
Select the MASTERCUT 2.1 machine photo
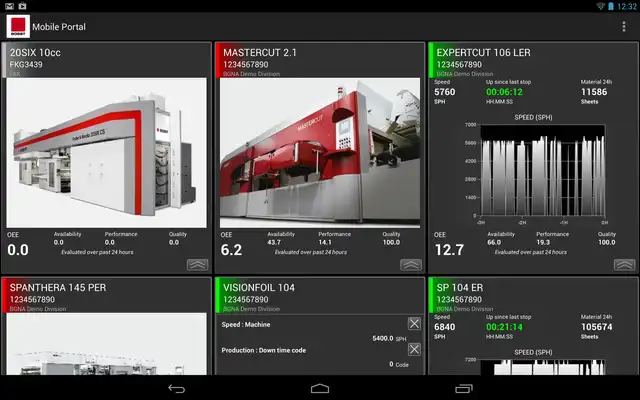(320, 153)
